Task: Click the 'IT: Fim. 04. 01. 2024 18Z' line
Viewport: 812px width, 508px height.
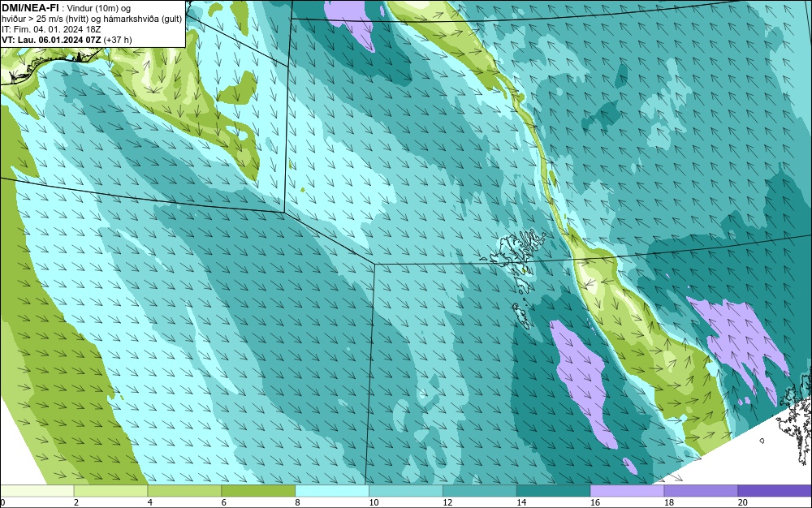Action: pos(51,29)
